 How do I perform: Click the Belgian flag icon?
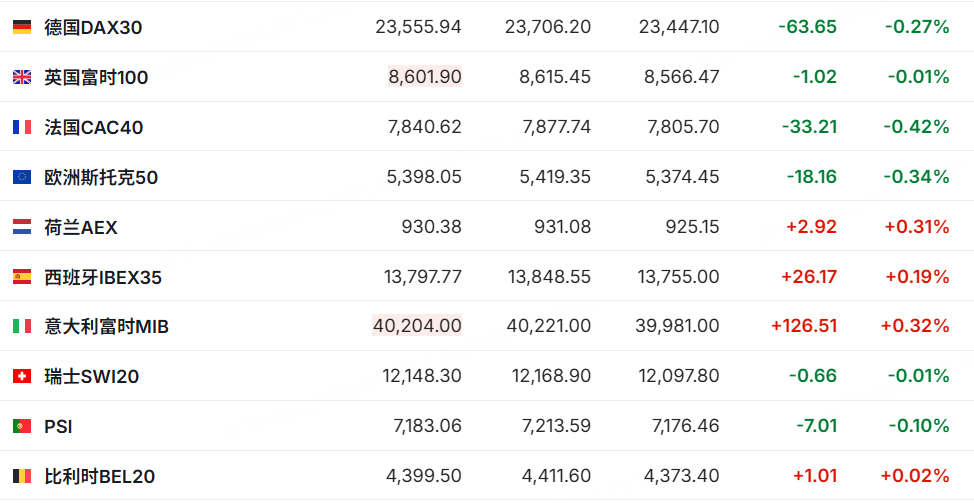(x=22, y=476)
